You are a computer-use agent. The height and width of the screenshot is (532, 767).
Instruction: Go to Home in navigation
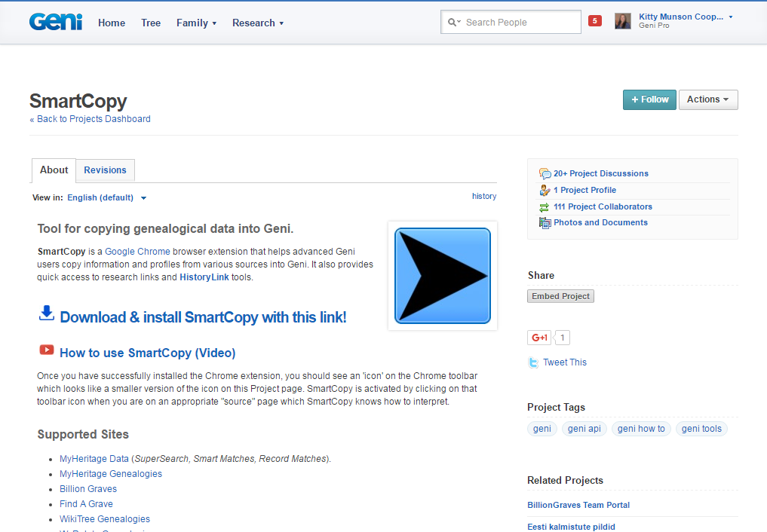[112, 23]
